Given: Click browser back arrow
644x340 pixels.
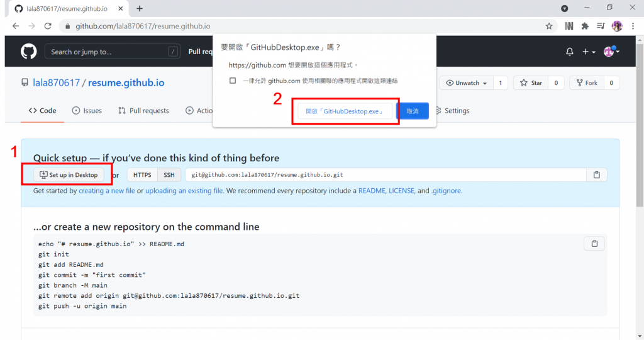Looking at the screenshot, I should (x=16, y=26).
